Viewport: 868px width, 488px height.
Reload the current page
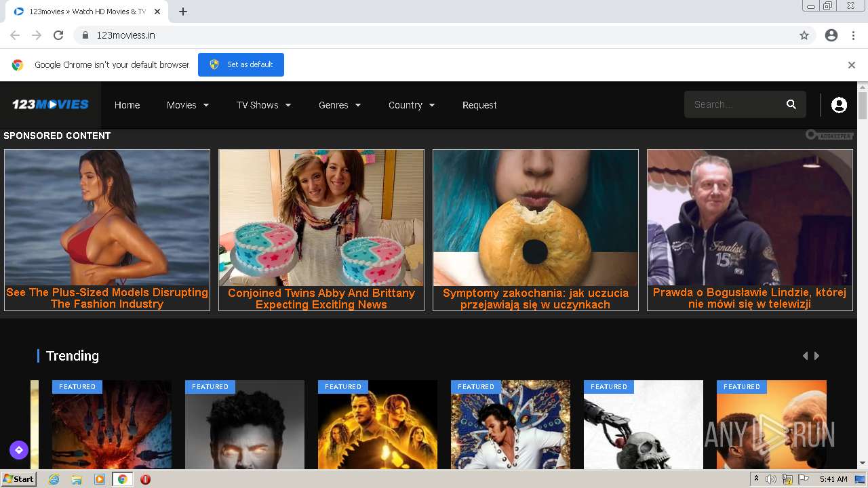58,35
